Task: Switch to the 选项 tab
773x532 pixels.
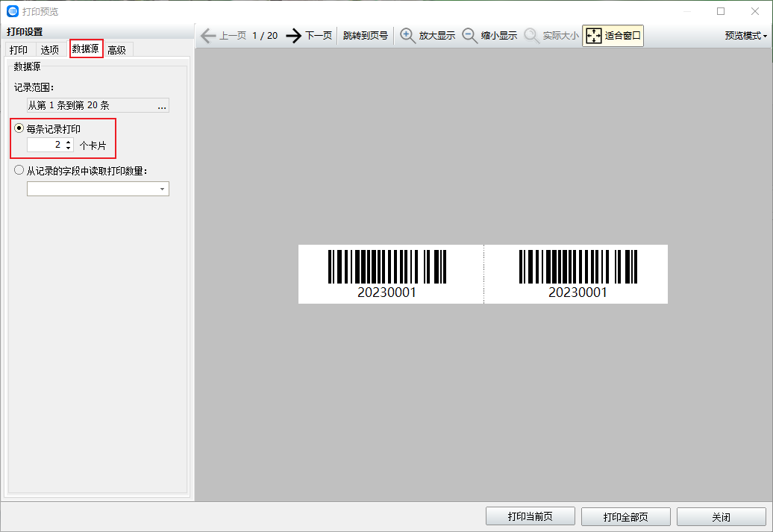Action: pos(50,50)
